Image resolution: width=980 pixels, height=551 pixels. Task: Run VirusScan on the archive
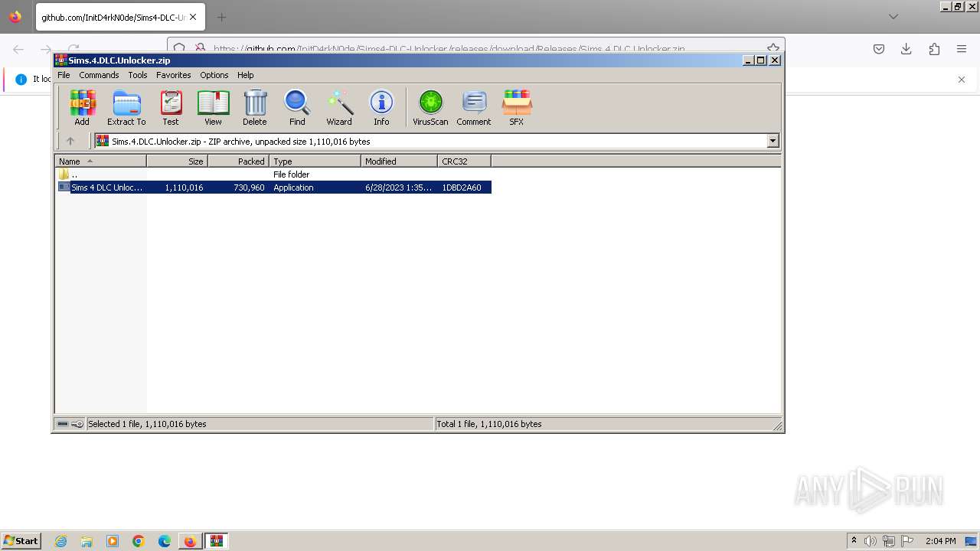click(430, 107)
